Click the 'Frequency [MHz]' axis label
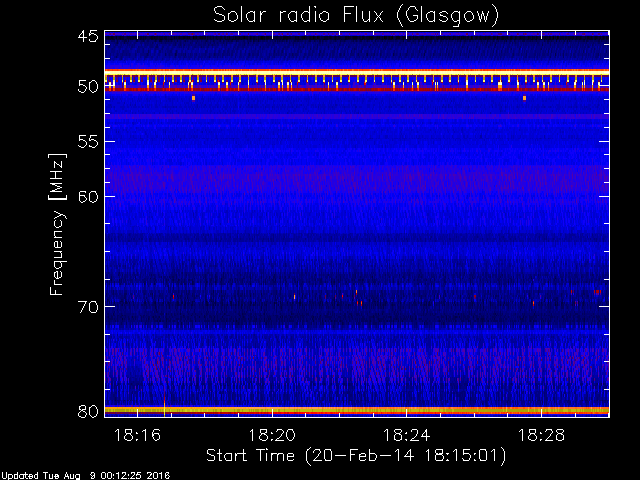The width and height of the screenshot is (640, 480). click(x=57, y=224)
